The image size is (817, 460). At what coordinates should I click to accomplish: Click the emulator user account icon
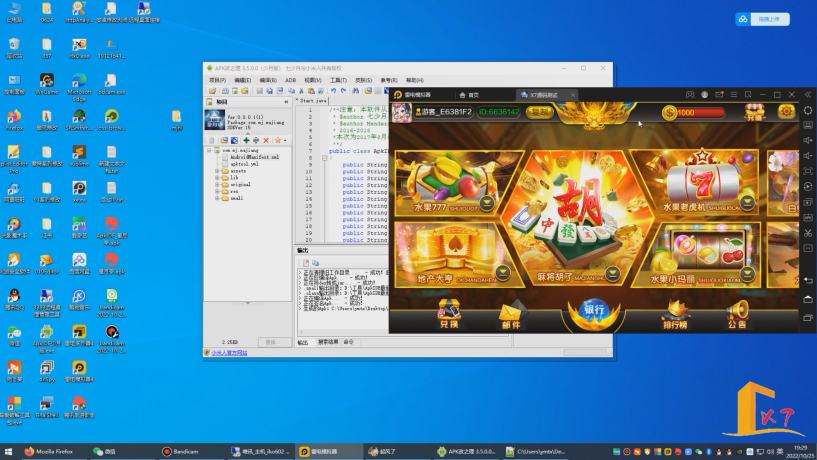click(x=704, y=95)
